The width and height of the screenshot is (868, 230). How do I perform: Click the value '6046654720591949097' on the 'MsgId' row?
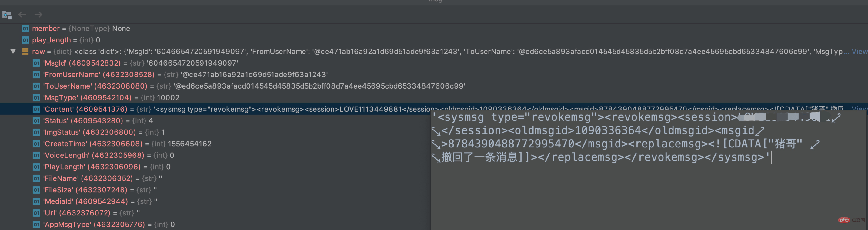192,63
